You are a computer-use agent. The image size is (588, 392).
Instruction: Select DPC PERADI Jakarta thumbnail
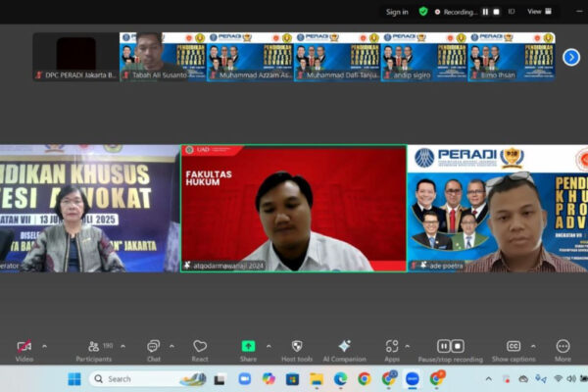76,57
